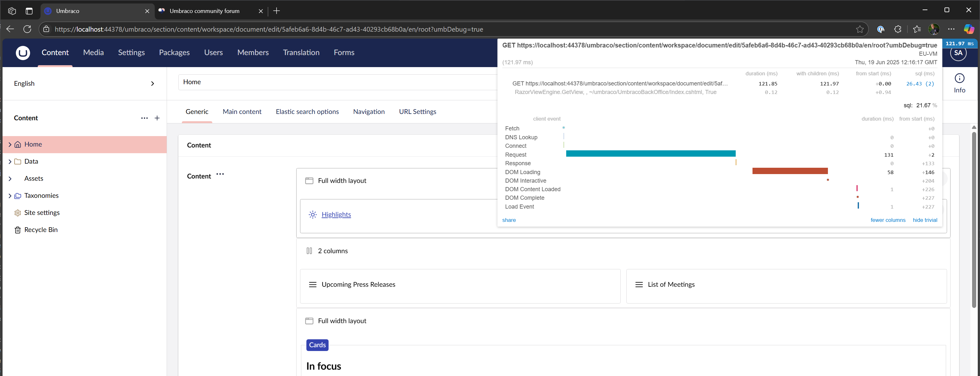This screenshot has height=376, width=980.
Task: Click the DOM Loading timing bar
Action: click(x=790, y=171)
